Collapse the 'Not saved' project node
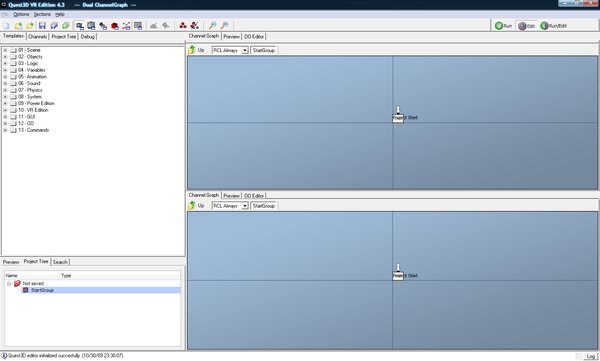Image resolution: width=600 pixels, height=361 pixels. click(x=9, y=284)
